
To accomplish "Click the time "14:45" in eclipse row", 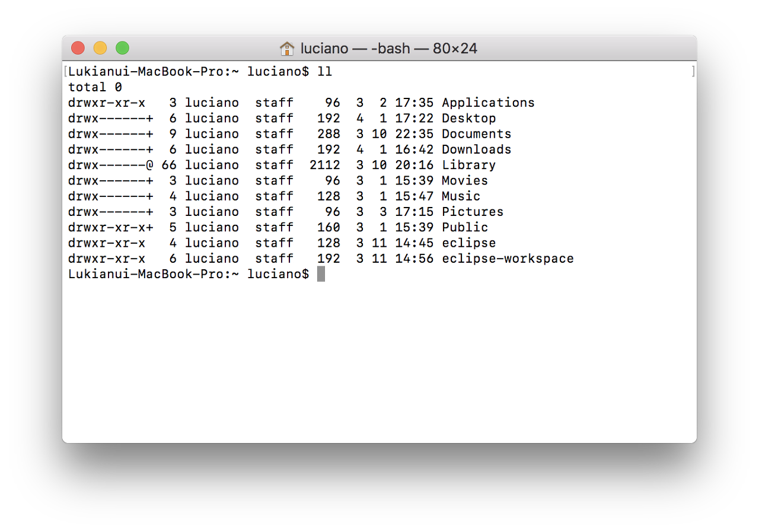I will (414, 243).
